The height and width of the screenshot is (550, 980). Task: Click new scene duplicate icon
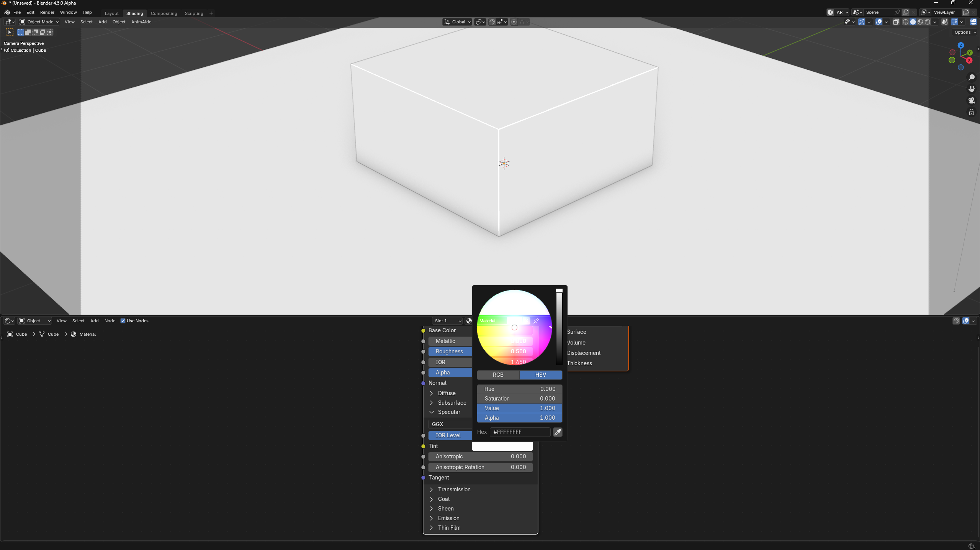pyautogui.click(x=906, y=12)
